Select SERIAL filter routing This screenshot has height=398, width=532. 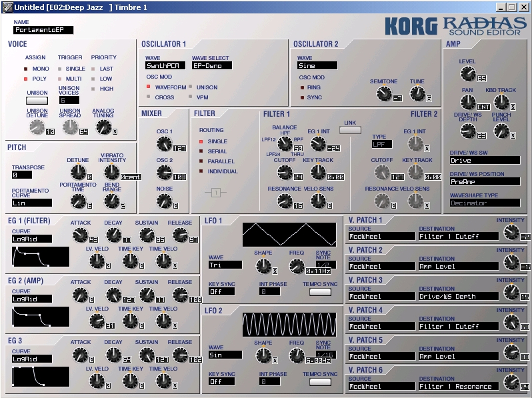tap(201, 151)
